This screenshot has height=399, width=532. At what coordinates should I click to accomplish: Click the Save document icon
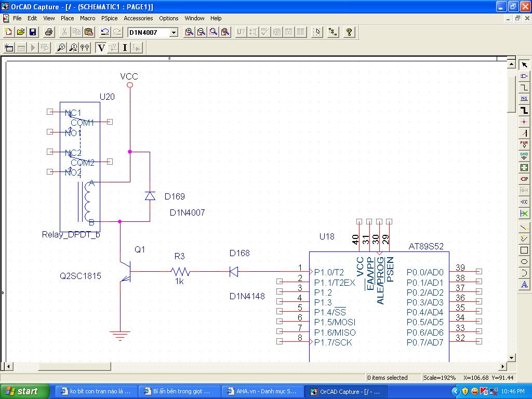coord(33,32)
